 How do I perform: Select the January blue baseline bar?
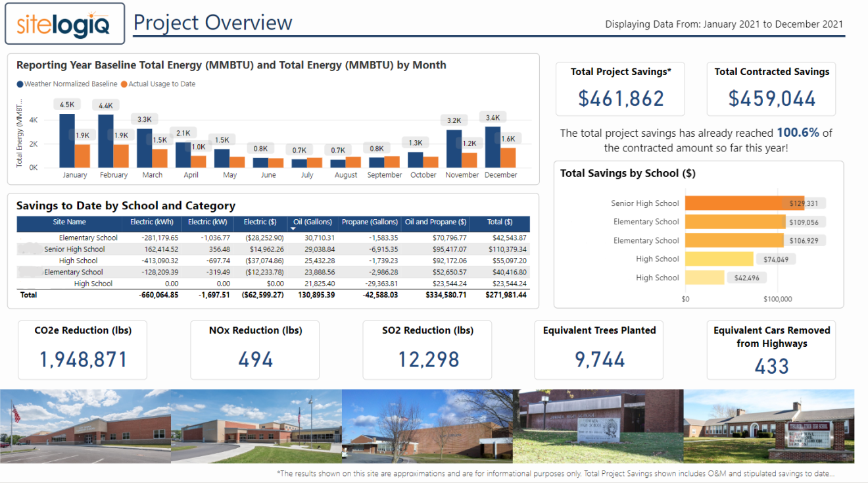point(67,141)
